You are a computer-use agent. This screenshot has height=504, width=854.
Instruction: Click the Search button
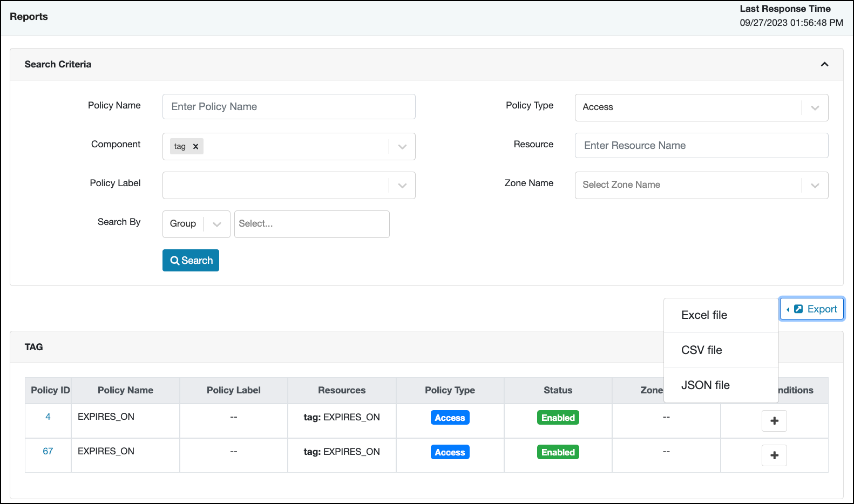point(191,261)
